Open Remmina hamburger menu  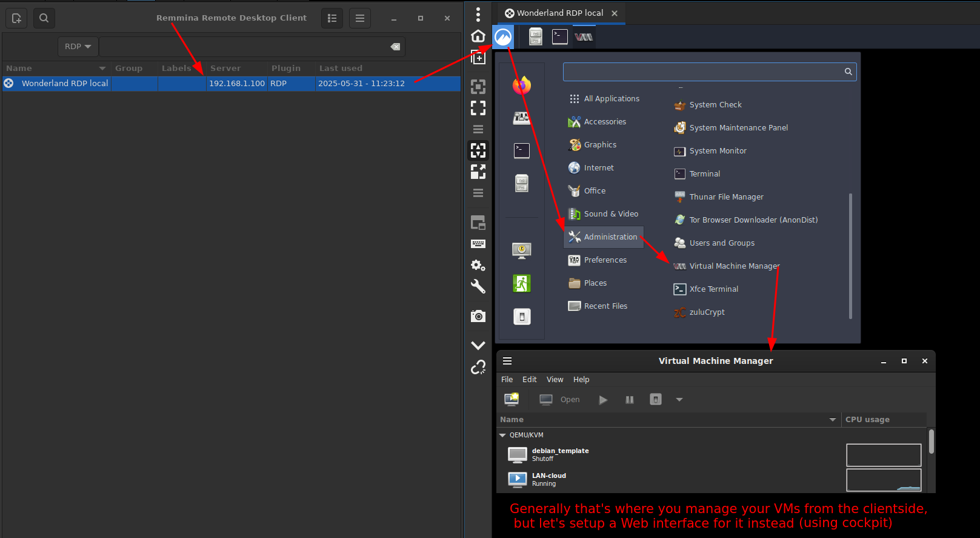(x=360, y=18)
